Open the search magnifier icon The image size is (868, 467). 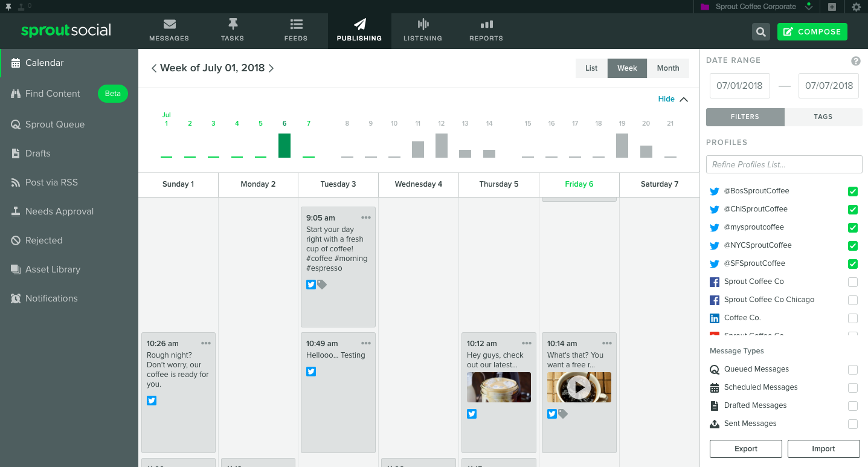coord(761,32)
